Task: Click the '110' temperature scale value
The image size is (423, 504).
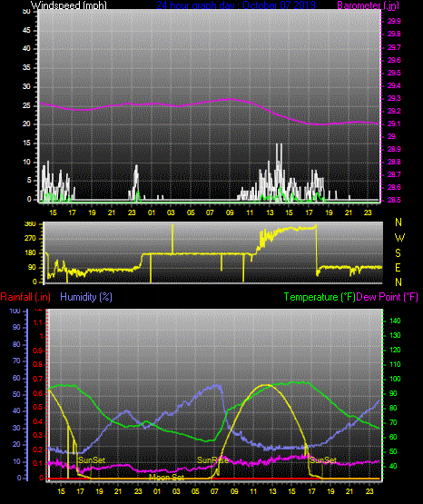Action: click(395, 364)
